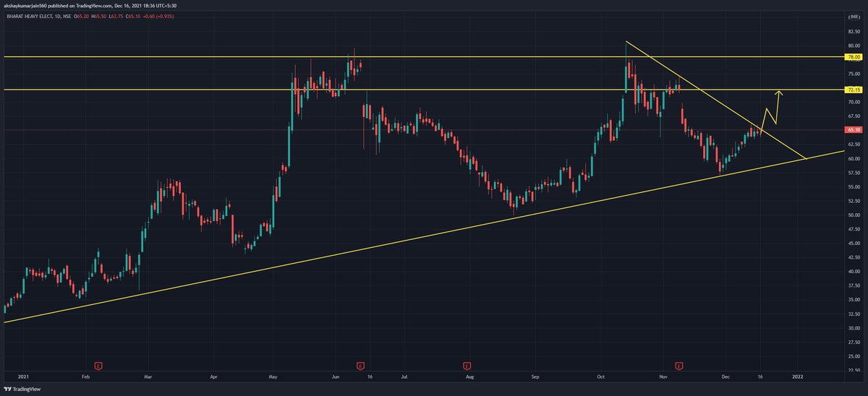Click the Jul label on time axis
Image resolution: width=868 pixels, height=396 pixels.
coord(404,376)
